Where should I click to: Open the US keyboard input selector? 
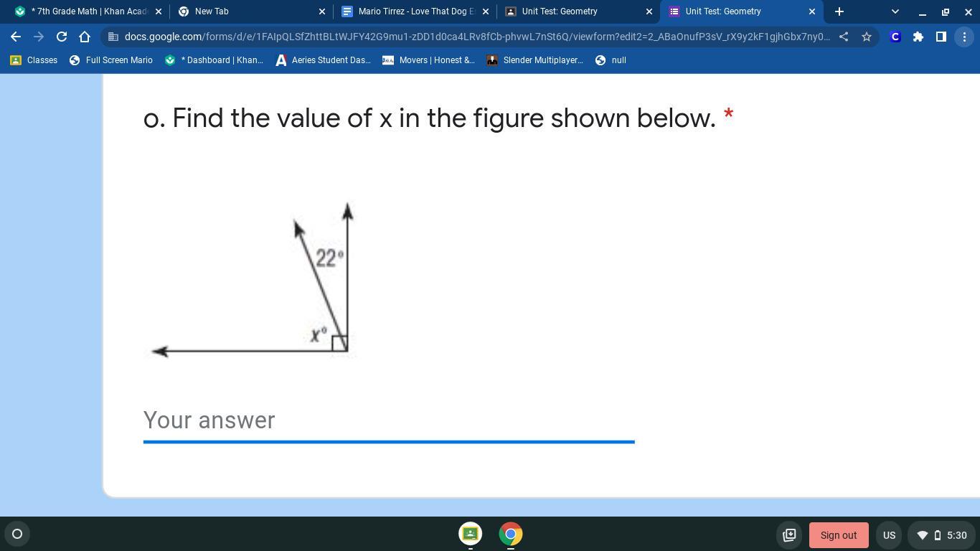pos(889,535)
